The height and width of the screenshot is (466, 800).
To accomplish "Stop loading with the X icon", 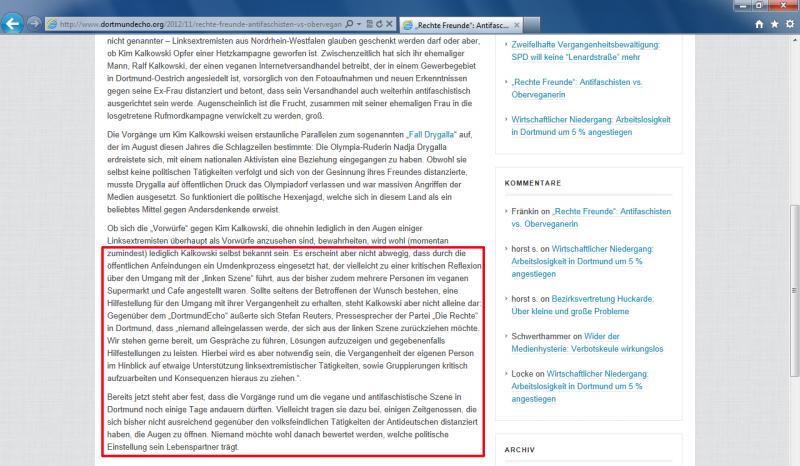I will (x=391, y=23).
